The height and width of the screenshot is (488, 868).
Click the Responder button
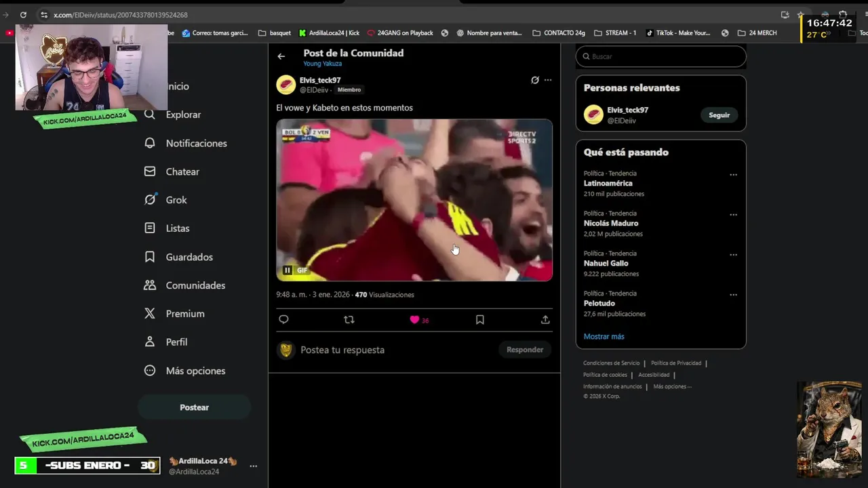525,350
